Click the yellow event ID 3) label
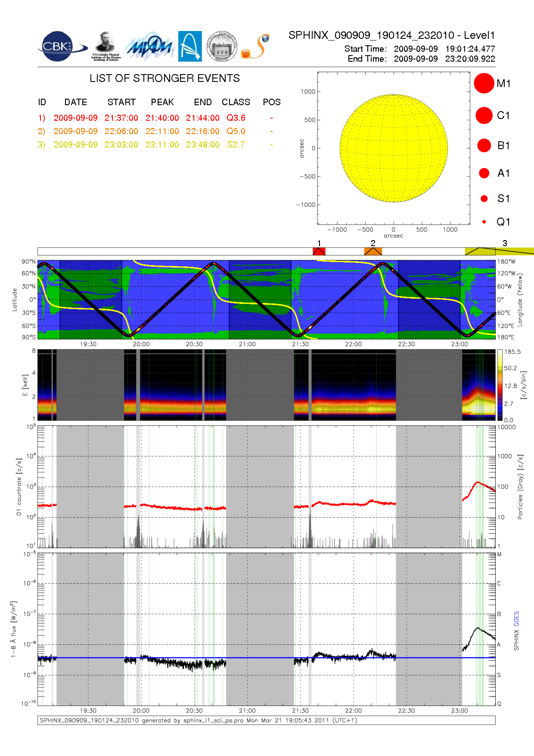The width and height of the screenshot is (534, 756). tap(42, 144)
